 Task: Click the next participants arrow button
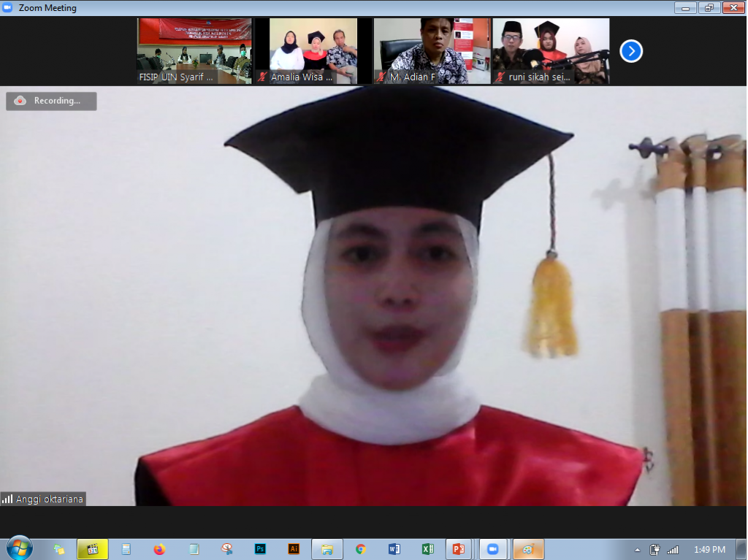tap(631, 51)
